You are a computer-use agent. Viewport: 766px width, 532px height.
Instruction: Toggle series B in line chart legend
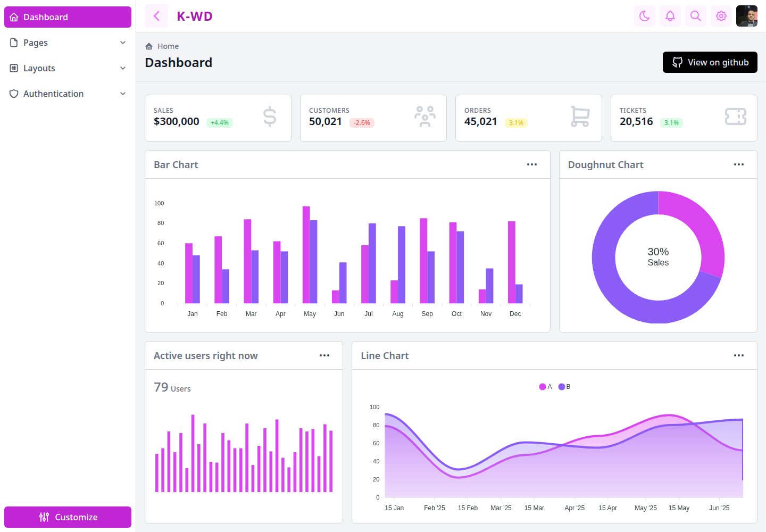[564, 387]
